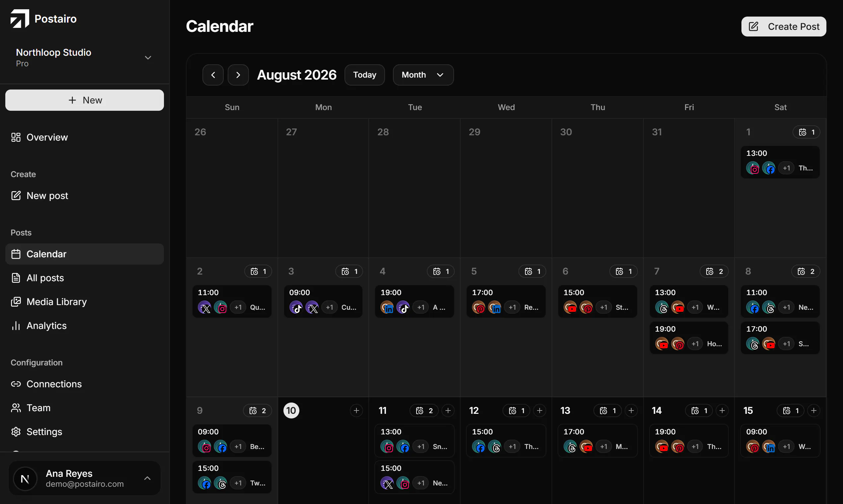843x504 pixels.
Task: Click the scheduled count badge on day 9
Action: 257,410
